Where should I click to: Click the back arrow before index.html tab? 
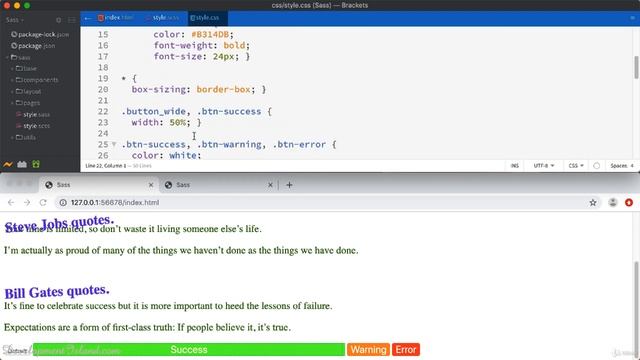pyautogui.click(x=87, y=18)
